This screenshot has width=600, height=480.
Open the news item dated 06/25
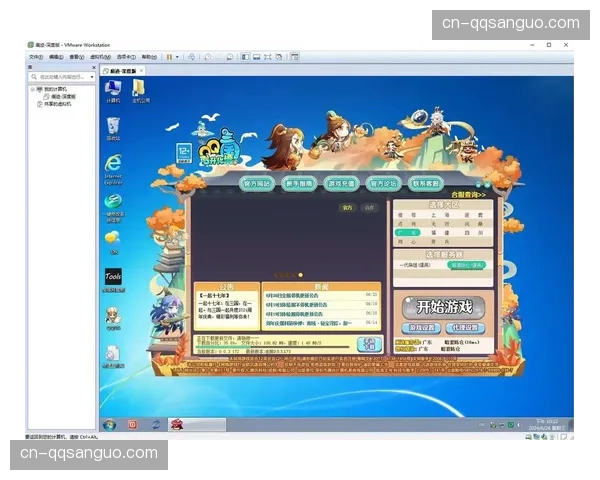point(321,295)
